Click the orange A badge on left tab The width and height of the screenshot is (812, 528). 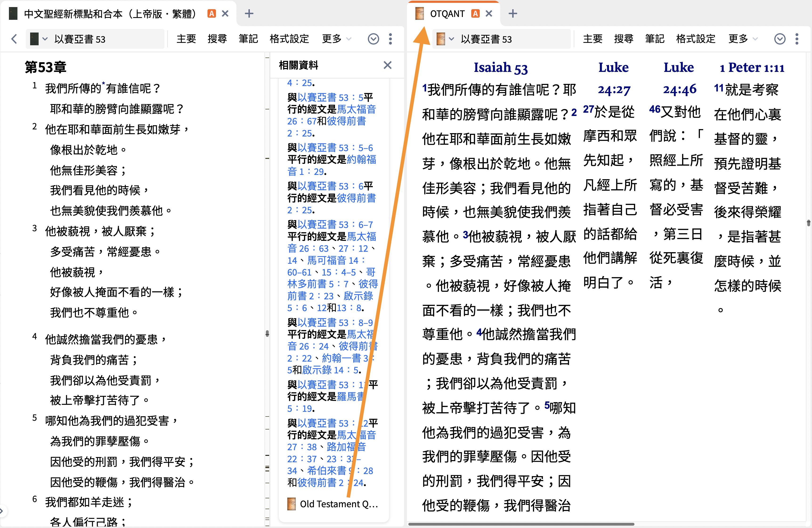pos(212,14)
